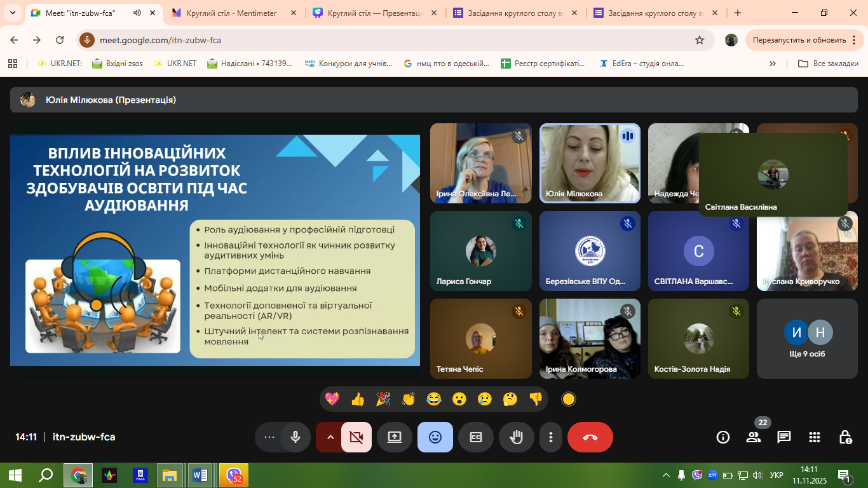Pick the yellow skin tone swatch
Viewport: 868px width, 488px height.
(569, 399)
